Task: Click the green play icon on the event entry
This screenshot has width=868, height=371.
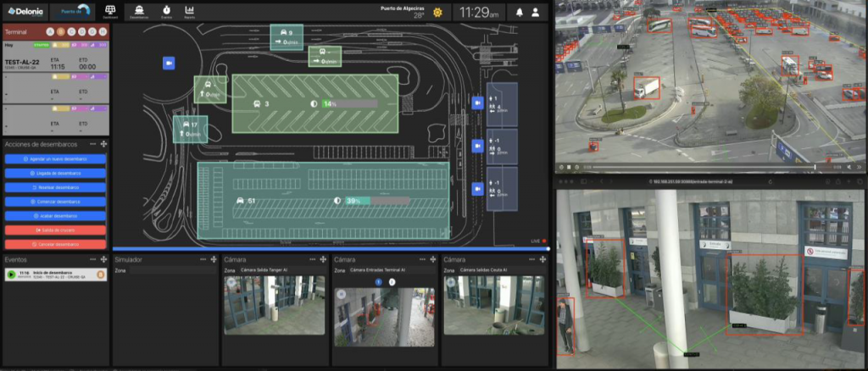Action: 11,274
